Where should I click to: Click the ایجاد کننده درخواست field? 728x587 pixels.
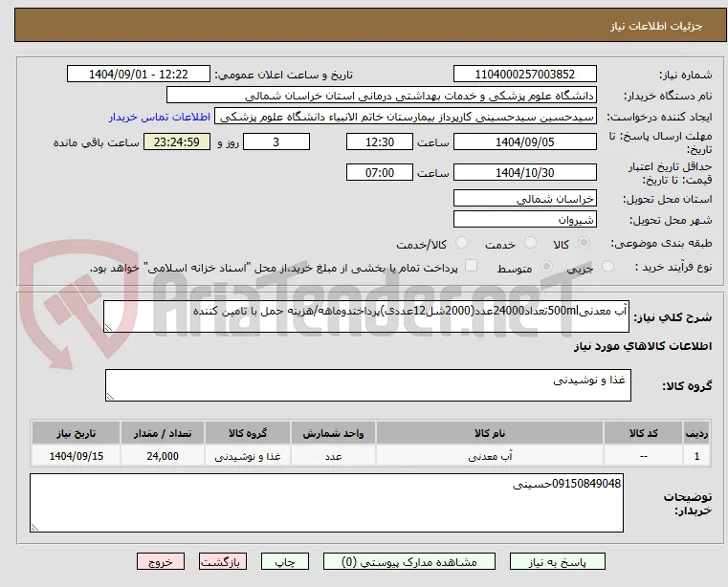click(x=406, y=117)
